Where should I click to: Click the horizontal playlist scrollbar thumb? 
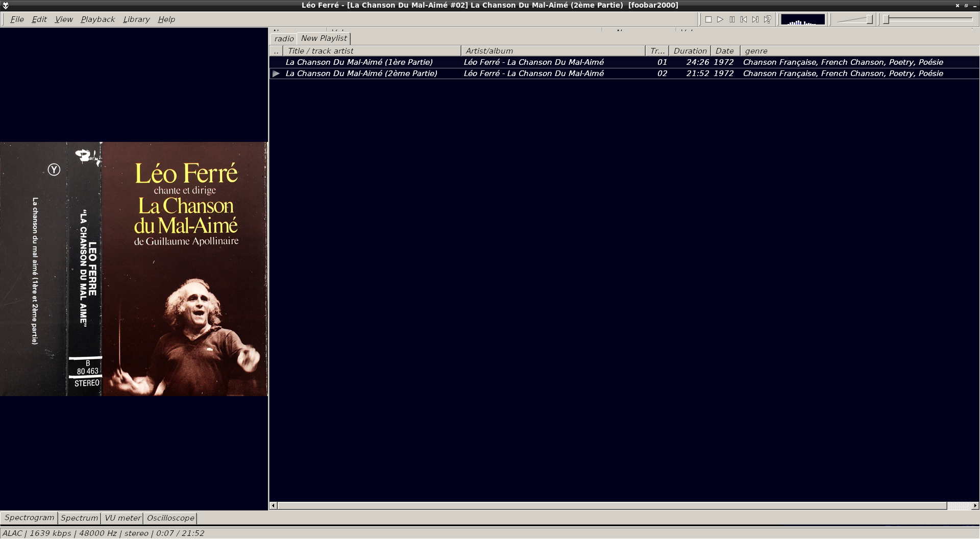612,506
